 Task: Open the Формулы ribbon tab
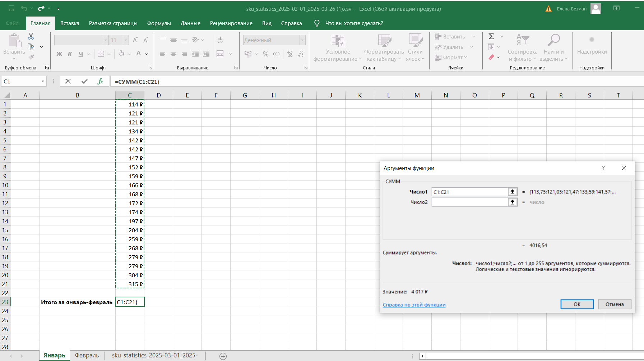point(159,23)
